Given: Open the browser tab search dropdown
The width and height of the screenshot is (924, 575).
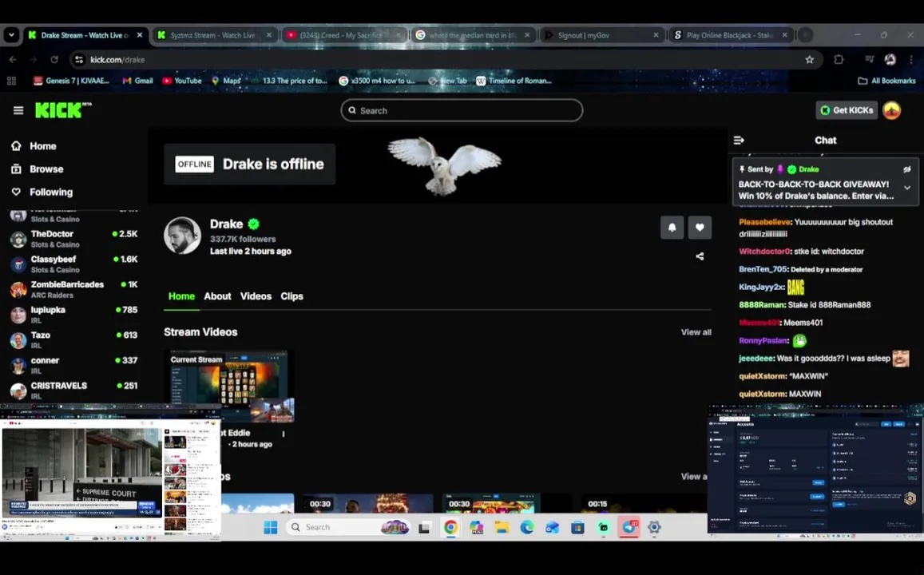Looking at the screenshot, I should click(x=11, y=35).
